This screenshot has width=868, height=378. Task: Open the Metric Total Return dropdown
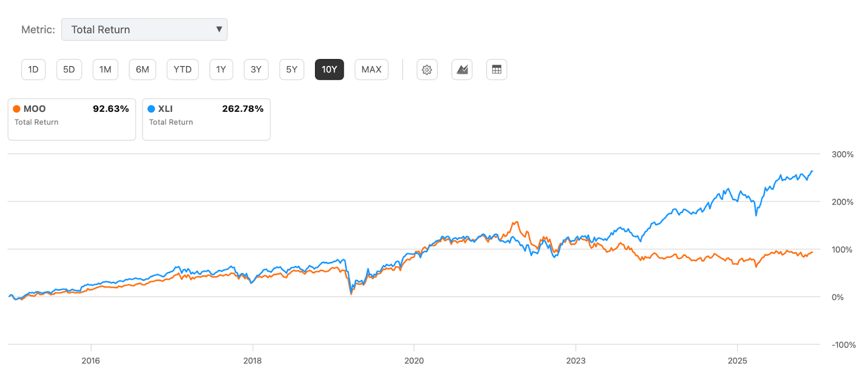[144, 30]
